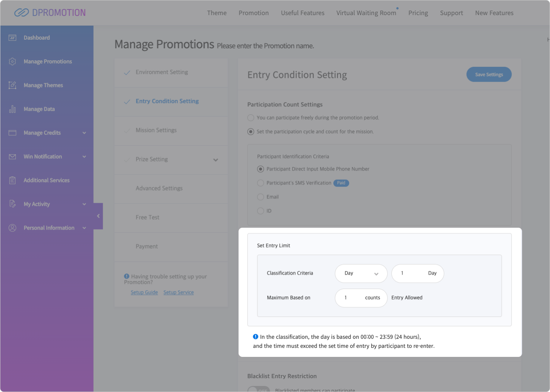Go to Mission Settings step

coord(171,131)
